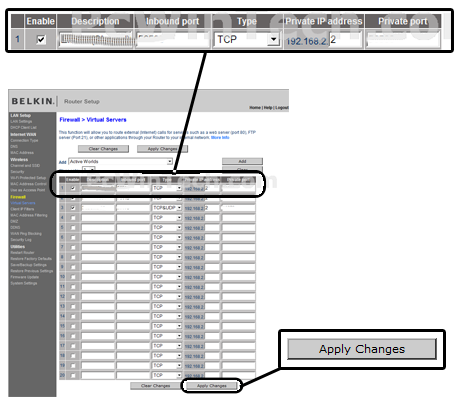The image size is (458, 398).
Task: Click the Private port field in enlarged row
Action: 403,40
